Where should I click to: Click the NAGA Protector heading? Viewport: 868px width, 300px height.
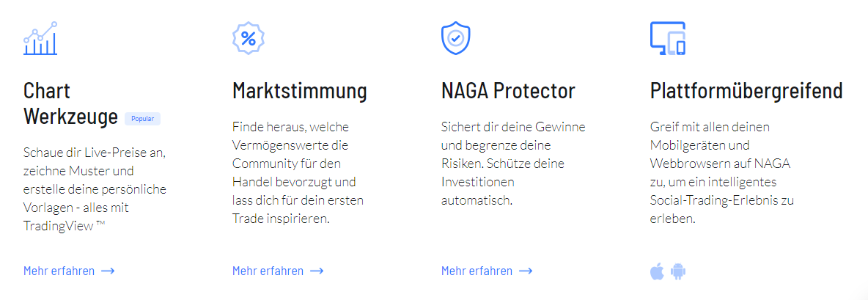[x=508, y=91]
